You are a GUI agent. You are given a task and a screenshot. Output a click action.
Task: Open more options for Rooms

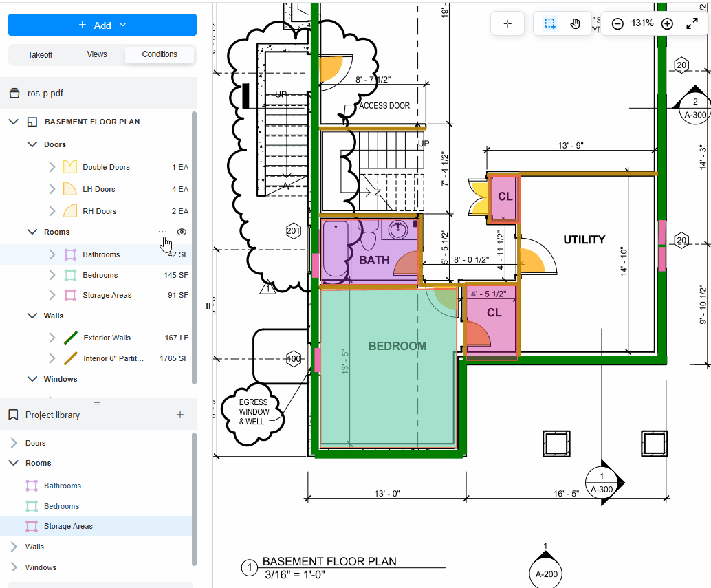tap(162, 232)
